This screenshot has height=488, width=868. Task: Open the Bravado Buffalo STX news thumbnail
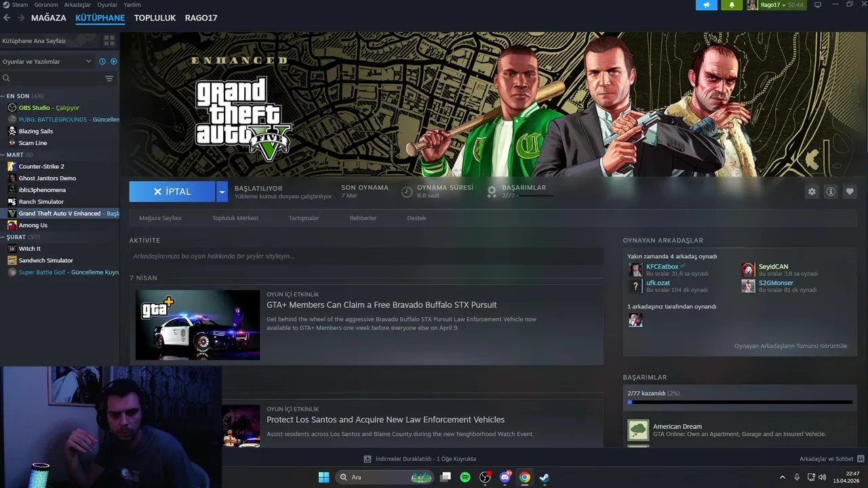[x=197, y=325]
